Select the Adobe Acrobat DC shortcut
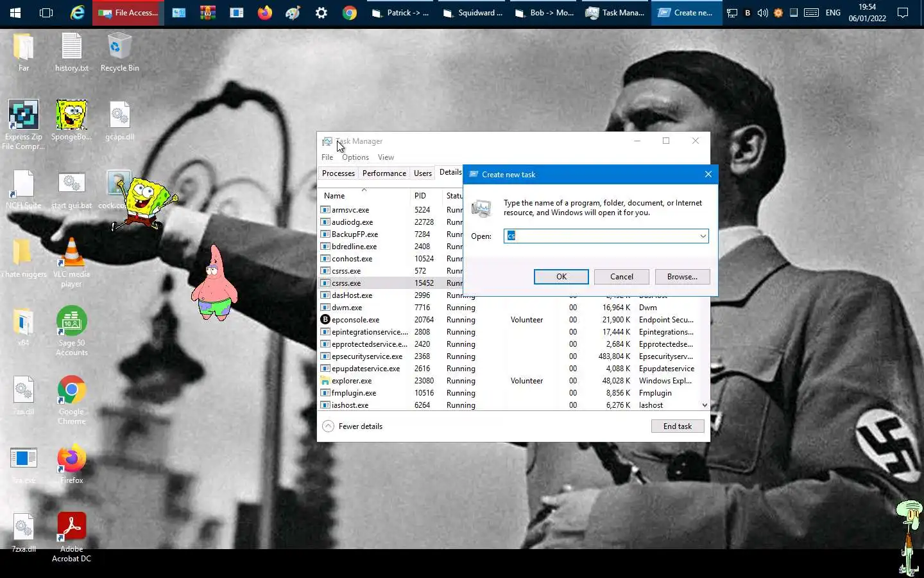This screenshot has width=924, height=578. tap(71, 538)
